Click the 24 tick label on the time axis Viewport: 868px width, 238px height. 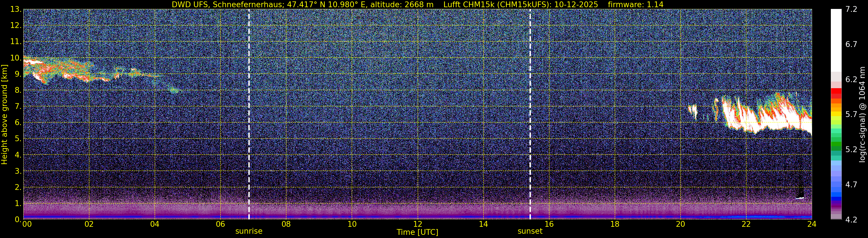(812, 224)
